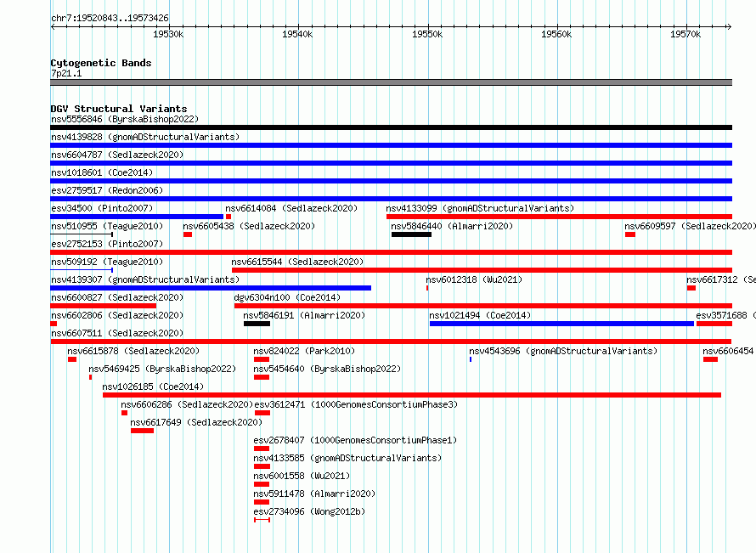This screenshot has width=756, height=553.
Task: Open esv2678407 (1000GenomesConsortiumPhase1) variant
Action: coord(355,440)
